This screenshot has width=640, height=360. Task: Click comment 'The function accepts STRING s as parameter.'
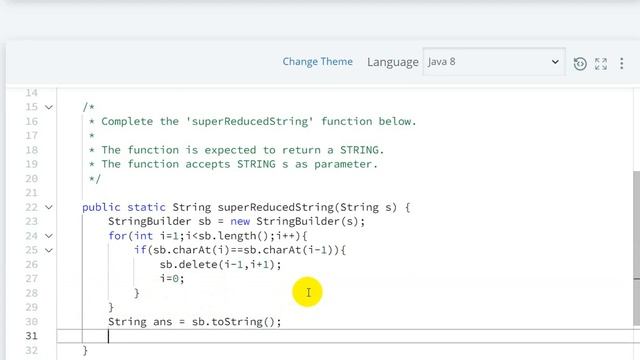[239, 164]
